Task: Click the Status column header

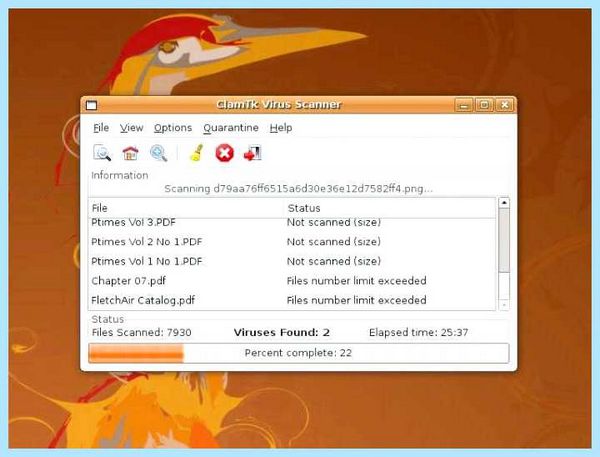Action: (x=390, y=208)
